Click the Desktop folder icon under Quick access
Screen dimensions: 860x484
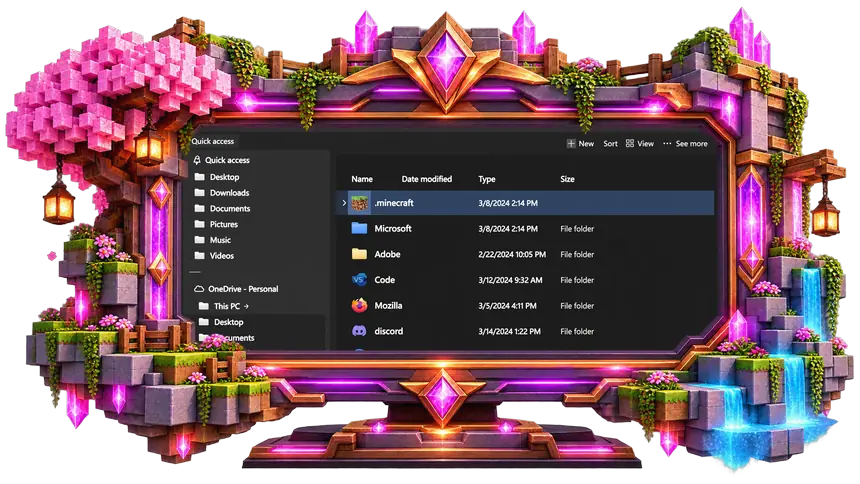click(200, 177)
